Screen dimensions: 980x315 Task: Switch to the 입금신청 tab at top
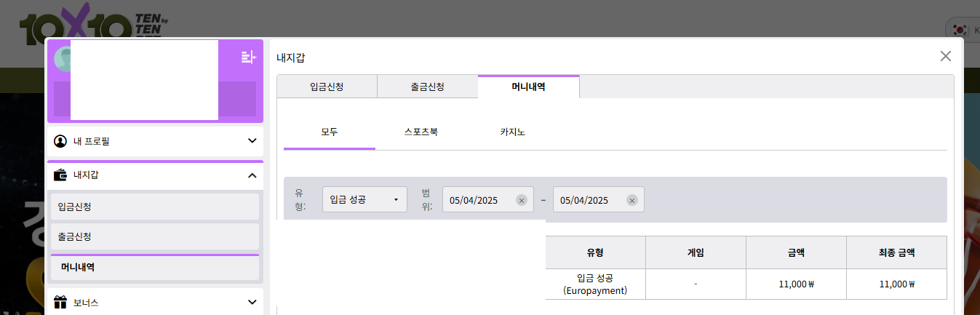point(327,87)
